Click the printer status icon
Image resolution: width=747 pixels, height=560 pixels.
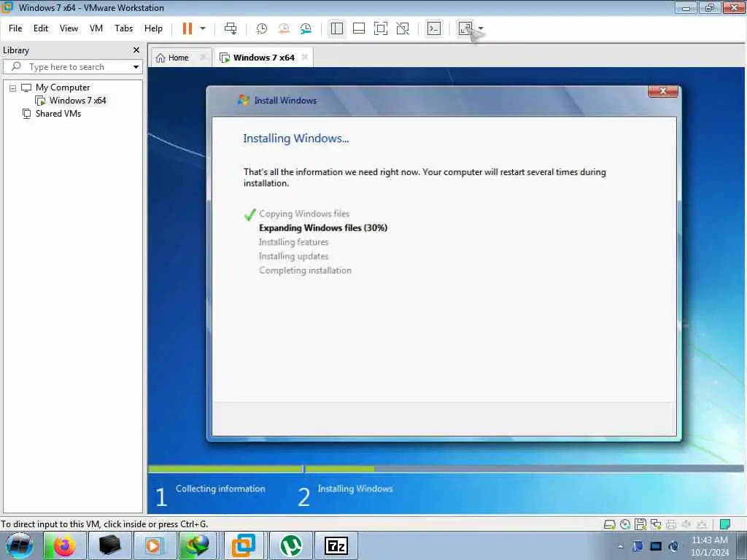[x=671, y=525]
